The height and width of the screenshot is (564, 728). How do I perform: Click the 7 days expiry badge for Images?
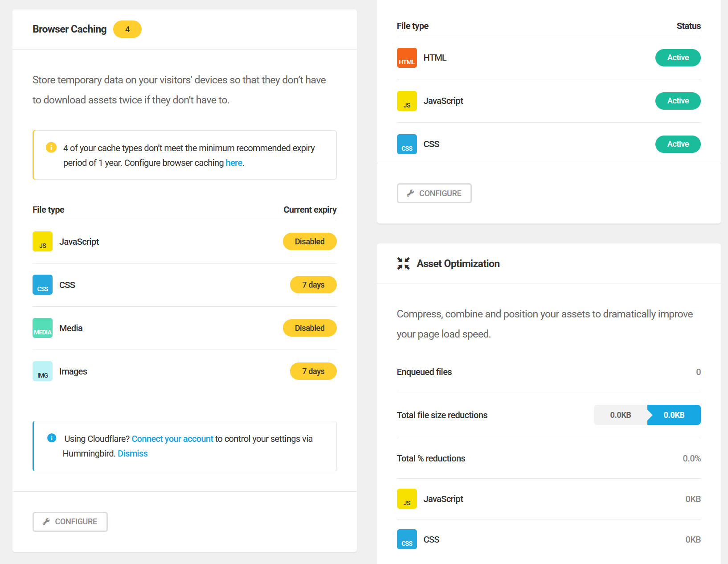coord(313,371)
